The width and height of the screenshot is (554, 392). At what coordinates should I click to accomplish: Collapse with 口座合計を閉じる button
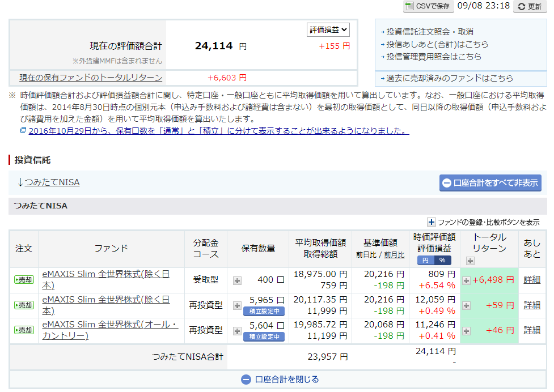[280, 380]
